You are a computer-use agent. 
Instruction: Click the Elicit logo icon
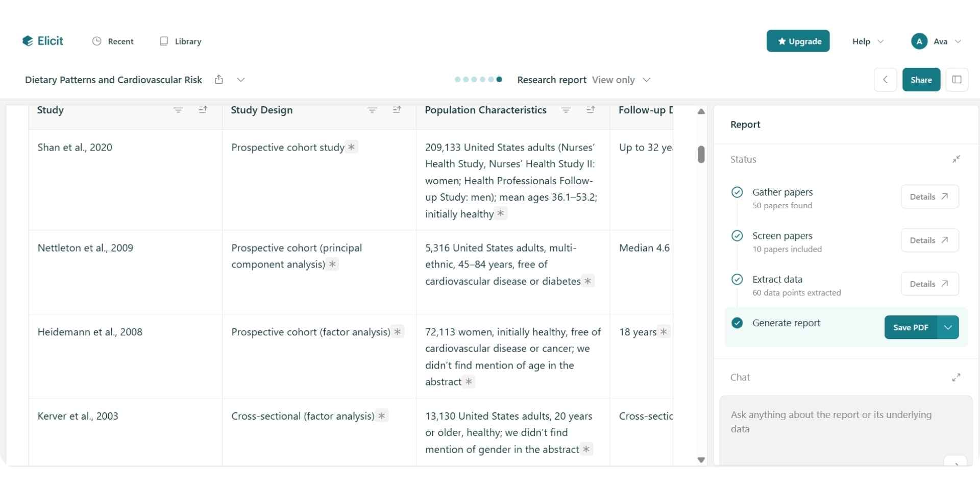click(x=28, y=41)
